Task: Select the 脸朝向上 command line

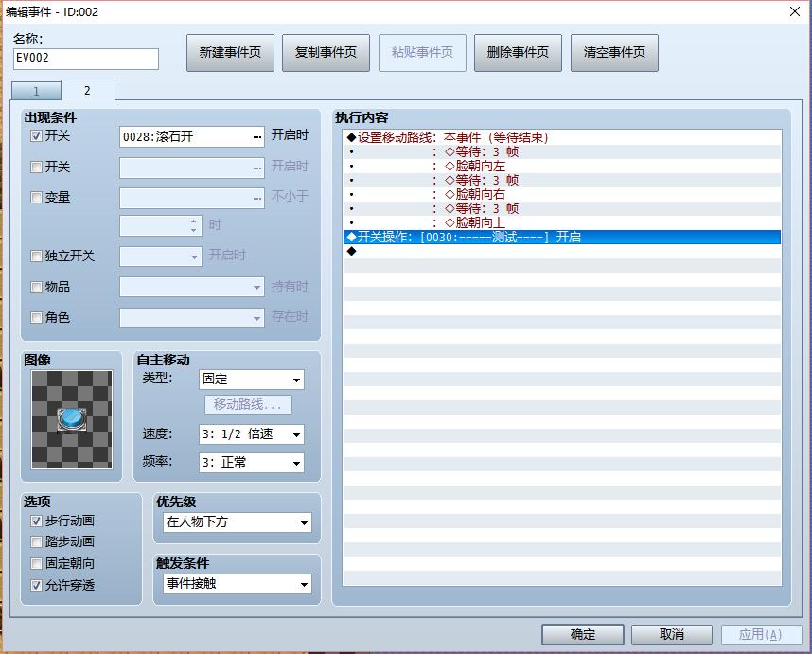Action: point(562,222)
